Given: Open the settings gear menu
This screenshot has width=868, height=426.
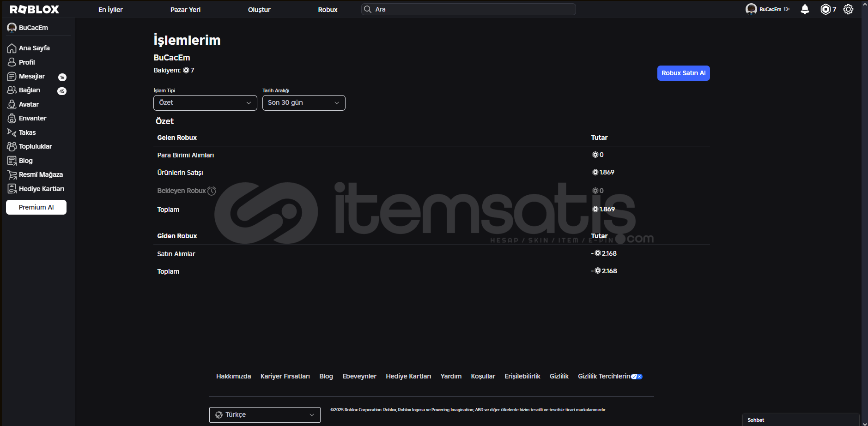Looking at the screenshot, I should point(848,9).
